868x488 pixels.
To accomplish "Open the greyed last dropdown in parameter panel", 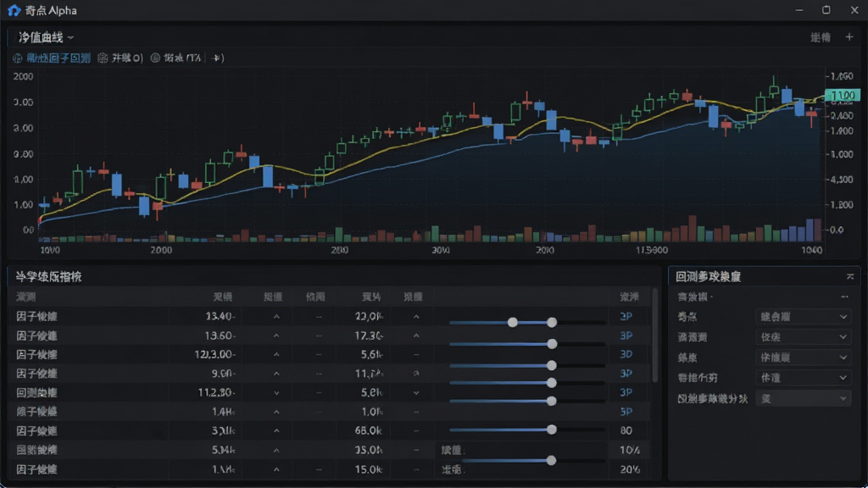I will click(x=803, y=398).
